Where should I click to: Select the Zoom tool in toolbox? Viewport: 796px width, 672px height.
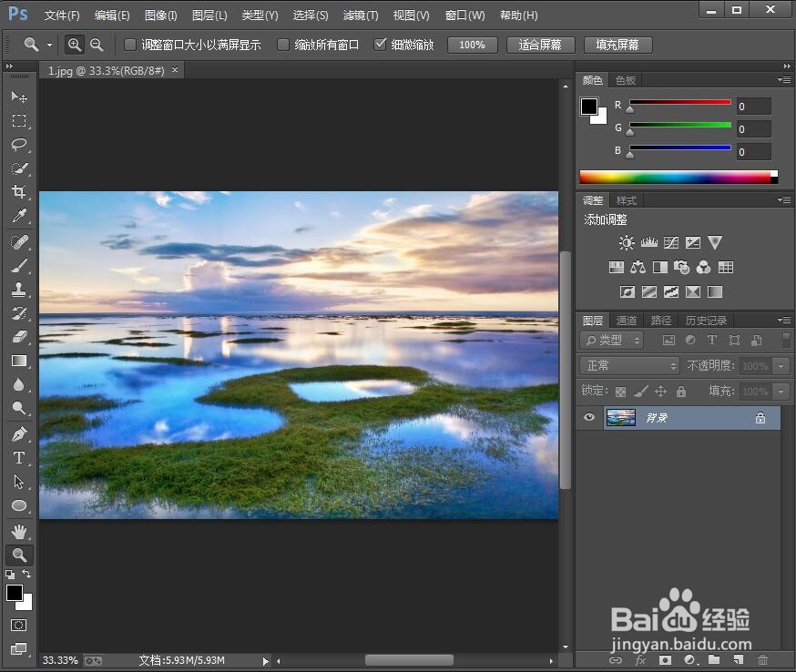pyautogui.click(x=19, y=555)
